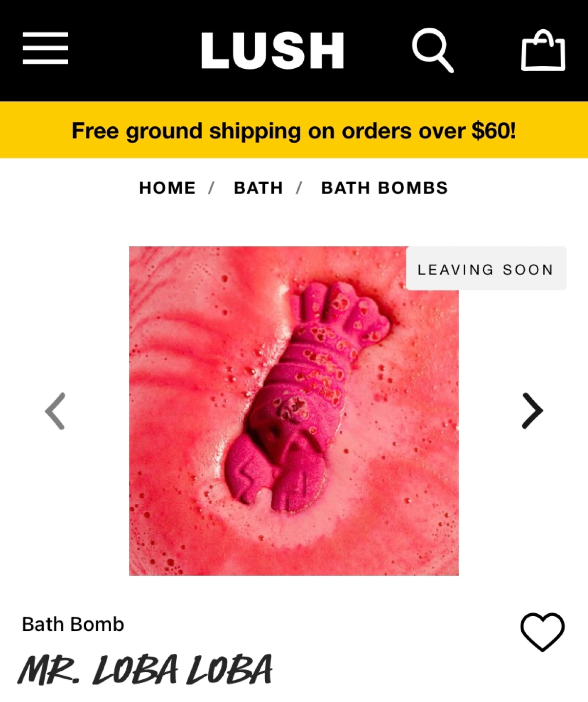Click the $60 amount in the shipping banner
This screenshot has width=588, height=702.
pos(493,131)
